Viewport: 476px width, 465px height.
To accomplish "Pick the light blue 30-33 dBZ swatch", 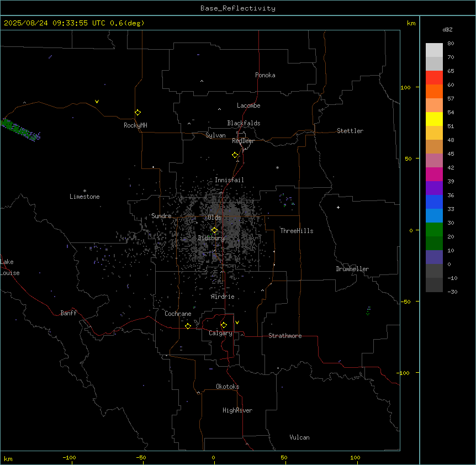I will pos(434,216).
